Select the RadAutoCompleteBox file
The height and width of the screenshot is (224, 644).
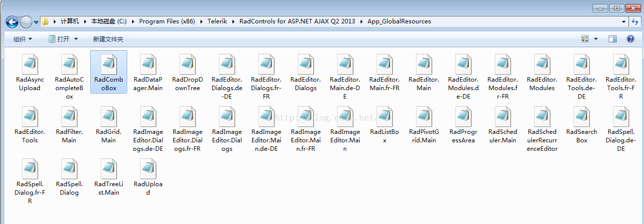click(x=69, y=76)
